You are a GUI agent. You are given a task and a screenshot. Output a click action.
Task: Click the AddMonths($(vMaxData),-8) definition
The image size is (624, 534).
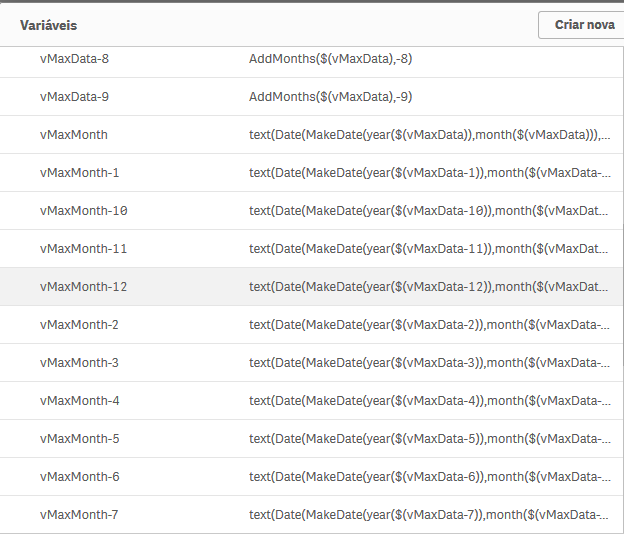(x=330, y=59)
